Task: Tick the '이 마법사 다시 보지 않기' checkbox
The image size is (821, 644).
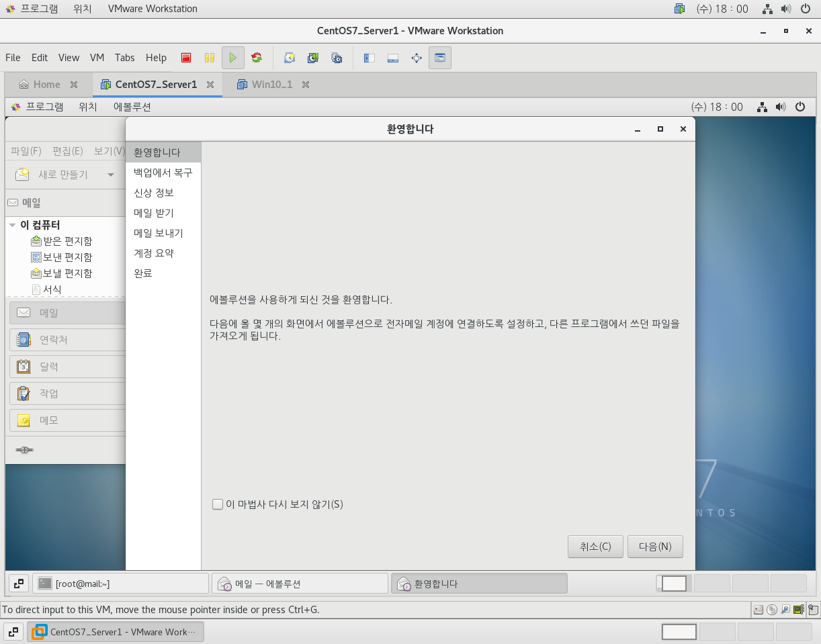Action: point(218,504)
